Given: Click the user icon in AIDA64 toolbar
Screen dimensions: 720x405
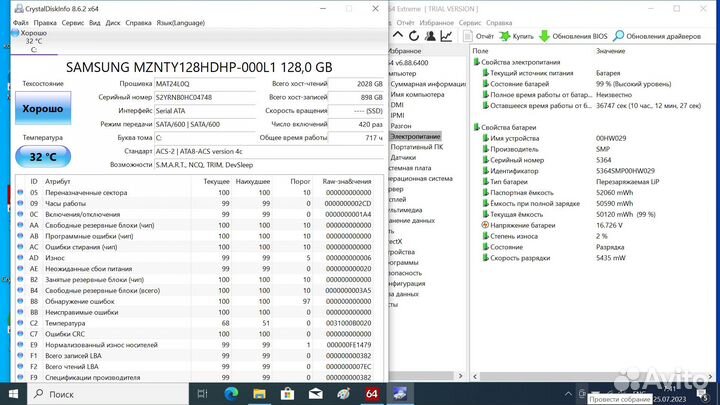Looking at the screenshot, I should 430,36.
